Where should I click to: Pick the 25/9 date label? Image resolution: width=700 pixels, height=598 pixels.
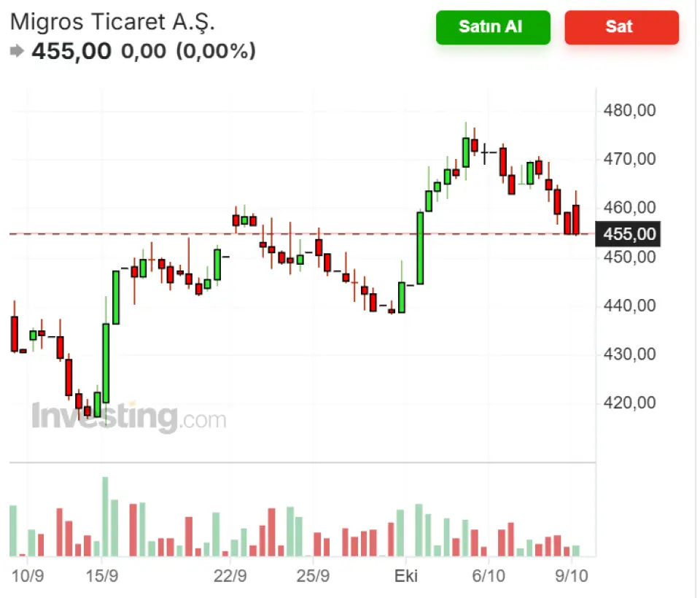pyautogui.click(x=313, y=576)
